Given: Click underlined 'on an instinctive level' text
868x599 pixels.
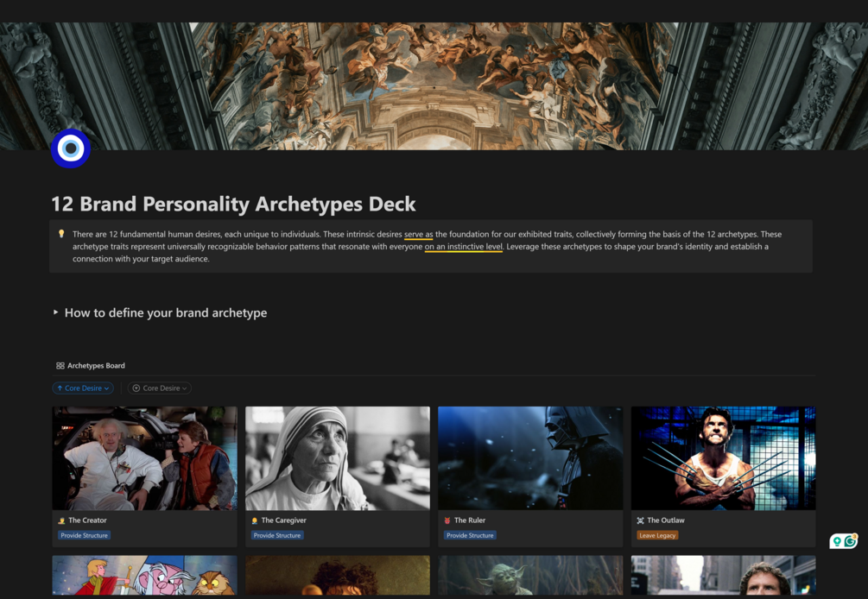Looking at the screenshot, I should 463,247.
